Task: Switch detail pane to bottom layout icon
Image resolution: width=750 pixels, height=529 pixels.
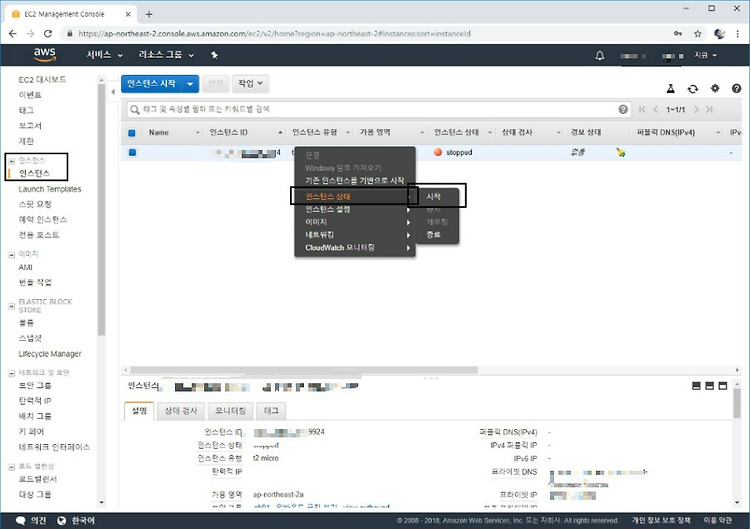Action: pyautogui.click(x=696, y=386)
